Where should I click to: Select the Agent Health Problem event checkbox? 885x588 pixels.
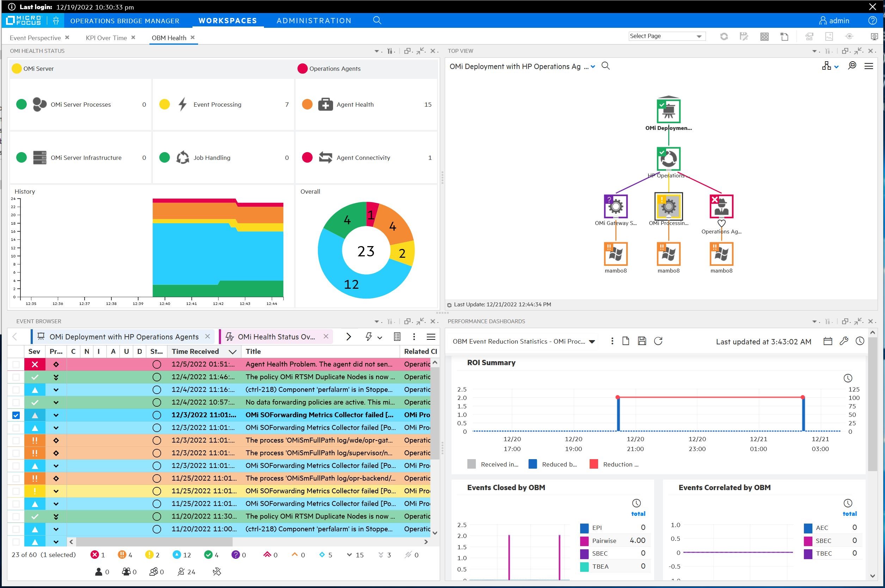[x=16, y=364]
